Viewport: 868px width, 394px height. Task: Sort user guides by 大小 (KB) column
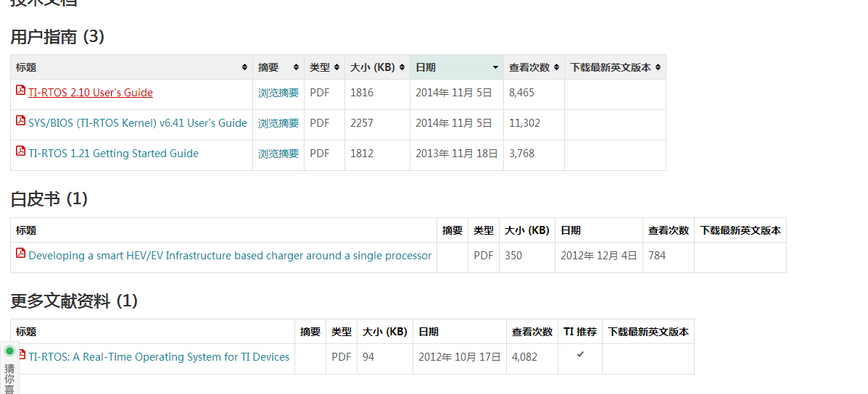pos(402,67)
